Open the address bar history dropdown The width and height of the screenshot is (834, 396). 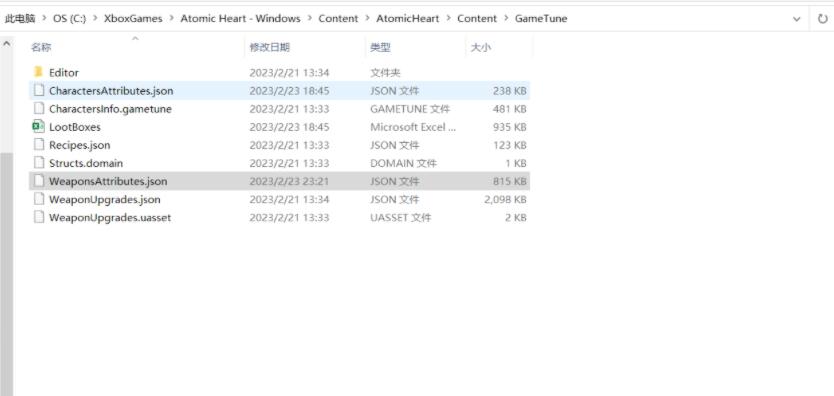click(x=796, y=19)
